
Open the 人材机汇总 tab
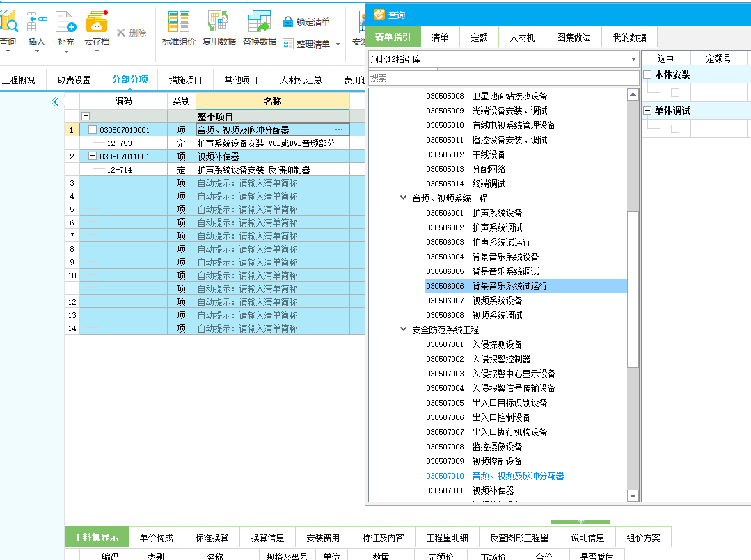301,80
